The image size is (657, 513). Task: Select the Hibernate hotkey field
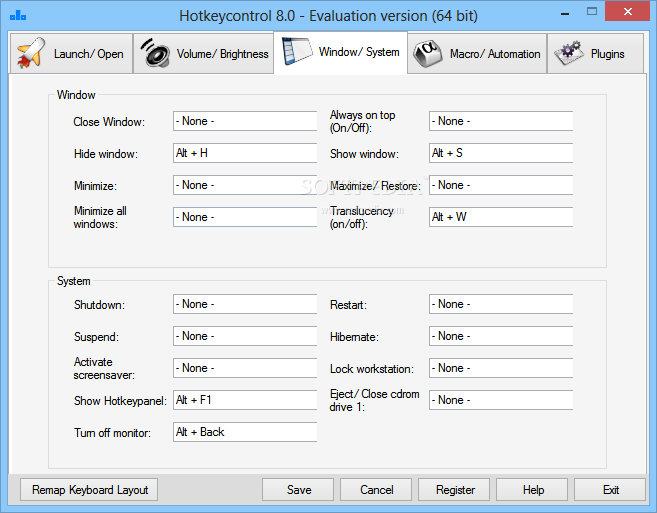pyautogui.click(x=501, y=336)
